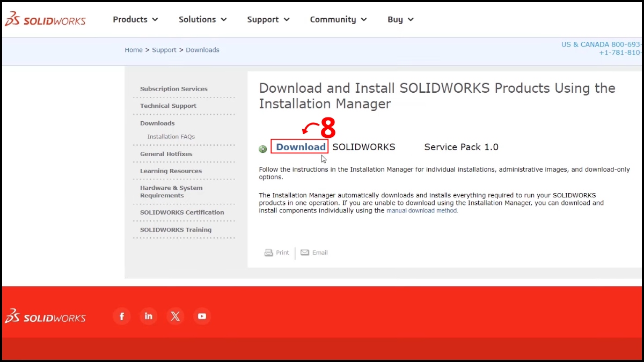The width and height of the screenshot is (644, 362).
Task: Open SOLIDWORKS Training in the sidebar
Action: [176, 230]
